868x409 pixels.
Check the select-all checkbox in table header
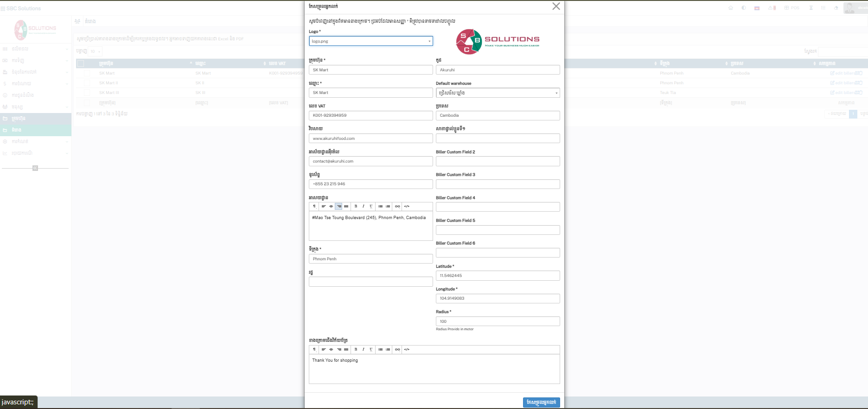[x=81, y=63]
